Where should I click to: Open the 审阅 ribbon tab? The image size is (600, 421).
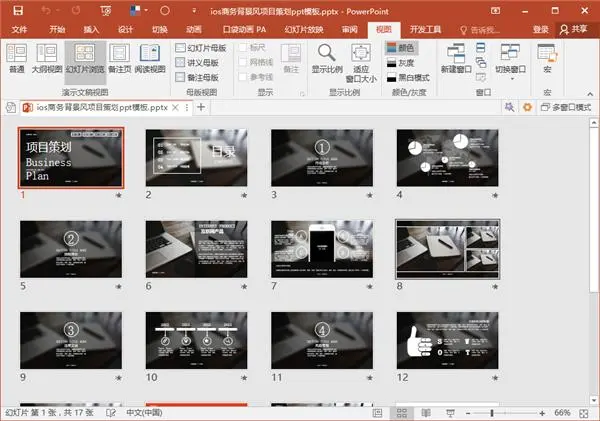tap(349, 29)
